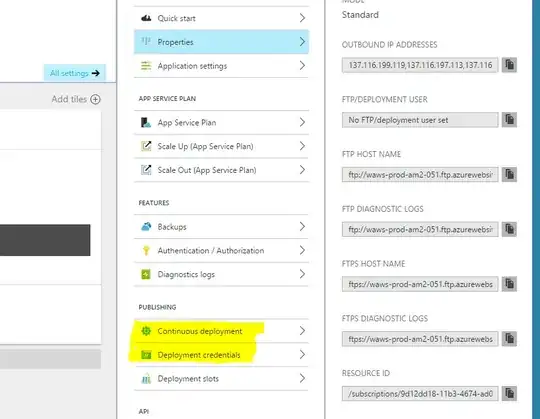Screen dimensions: 540x419
Task: Expand Scale Out chevron arrow
Action: point(302,170)
